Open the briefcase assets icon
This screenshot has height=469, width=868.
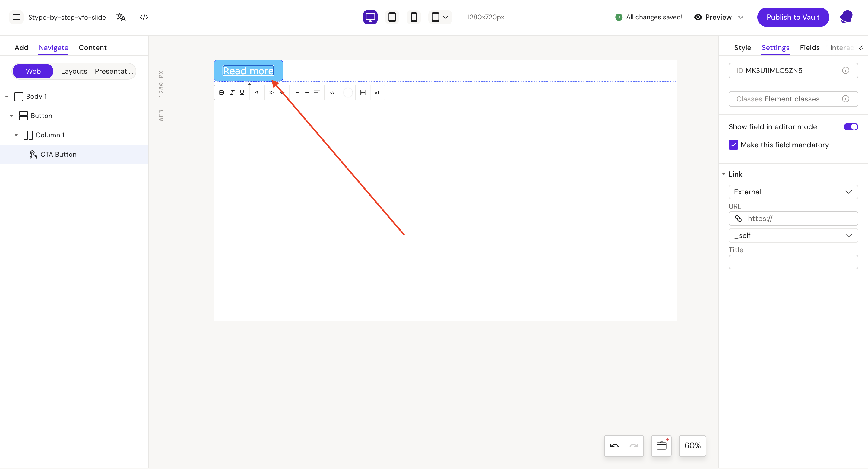(x=661, y=445)
